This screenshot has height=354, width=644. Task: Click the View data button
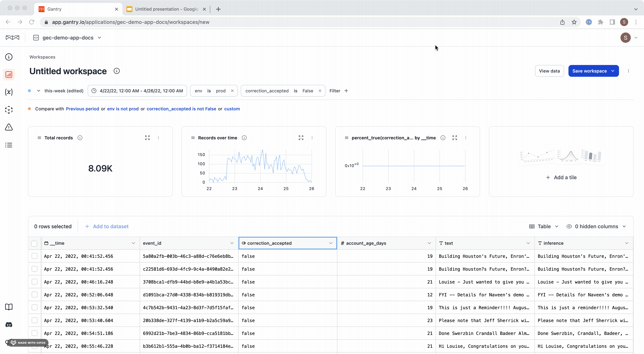[x=549, y=71]
